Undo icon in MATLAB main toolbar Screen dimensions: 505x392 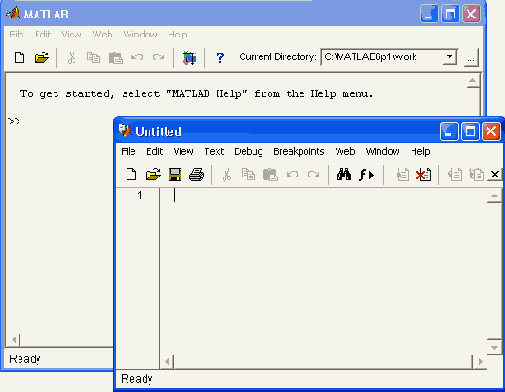click(137, 57)
